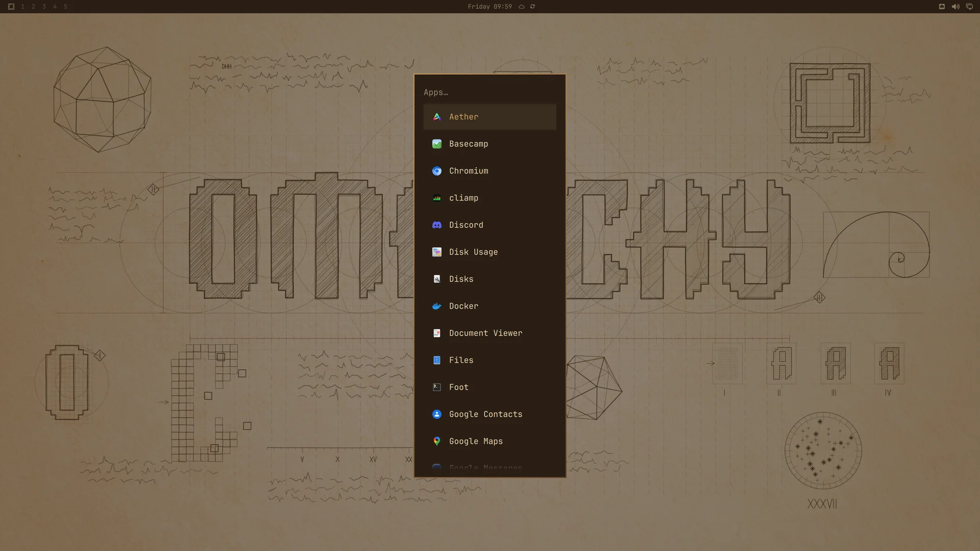Click the Disk Usage icon
980x551 pixels.
(x=437, y=252)
